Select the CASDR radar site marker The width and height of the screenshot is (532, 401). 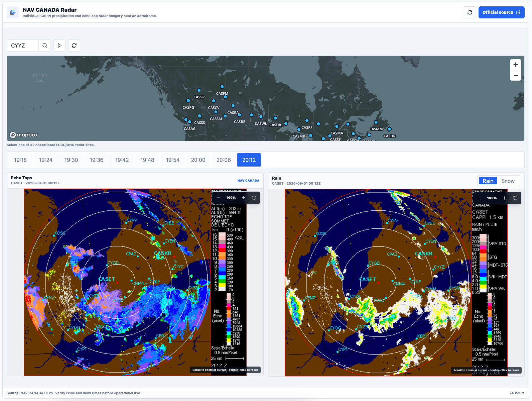[x=275, y=118]
